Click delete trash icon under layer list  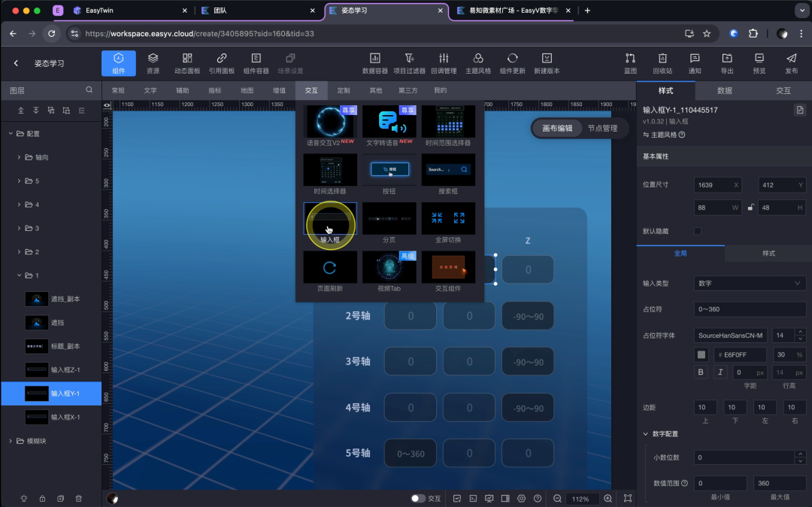tap(79, 498)
